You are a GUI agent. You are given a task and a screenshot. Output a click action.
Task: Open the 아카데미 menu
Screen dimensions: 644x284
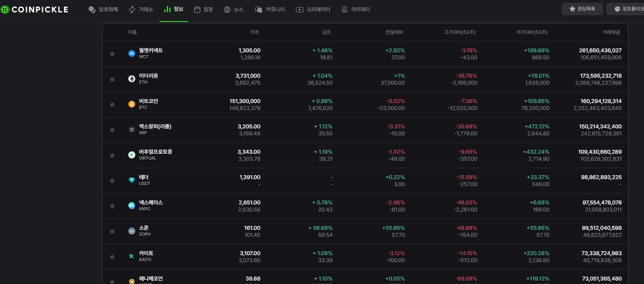tap(356, 9)
